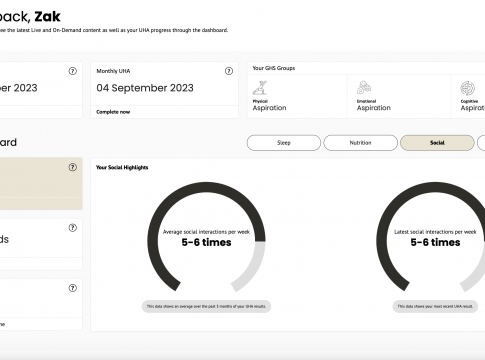Click the user name Zak
The width and height of the screenshot is (485, 360).
click(x=48, y=16)
